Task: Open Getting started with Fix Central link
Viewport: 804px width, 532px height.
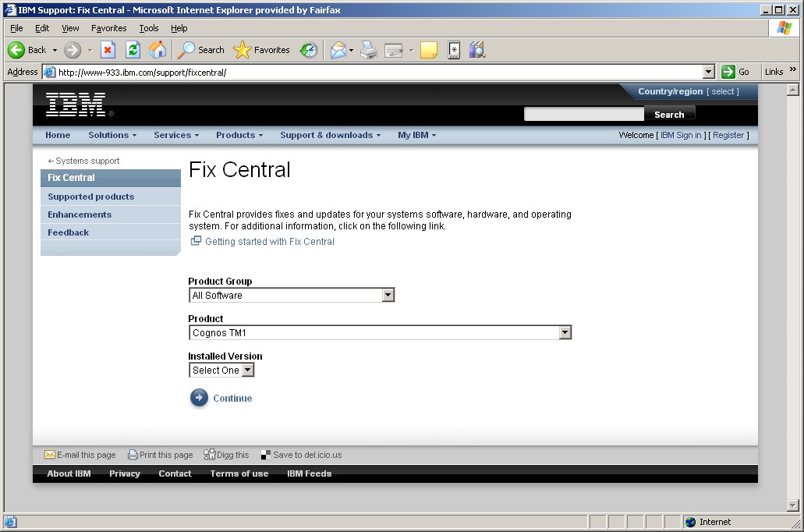Action: 269,242
